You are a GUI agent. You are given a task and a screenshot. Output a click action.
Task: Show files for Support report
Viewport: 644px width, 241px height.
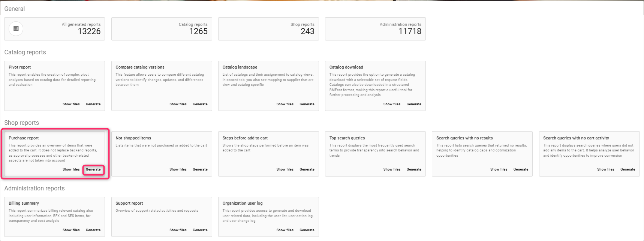coord(178,230)
